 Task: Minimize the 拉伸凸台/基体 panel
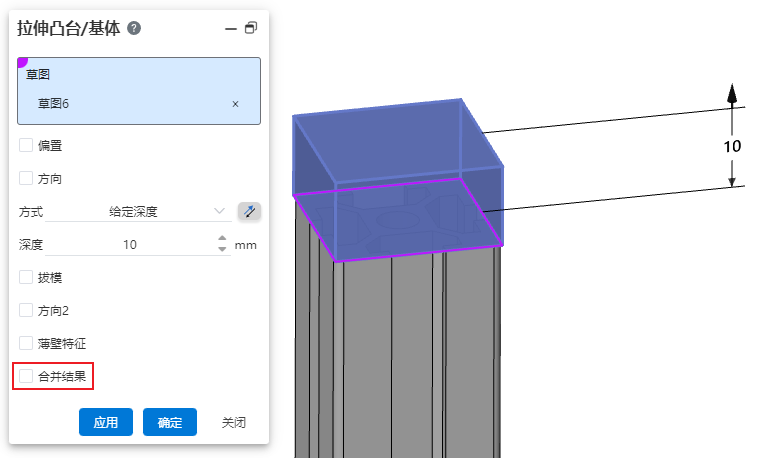(x=230, y=29)
